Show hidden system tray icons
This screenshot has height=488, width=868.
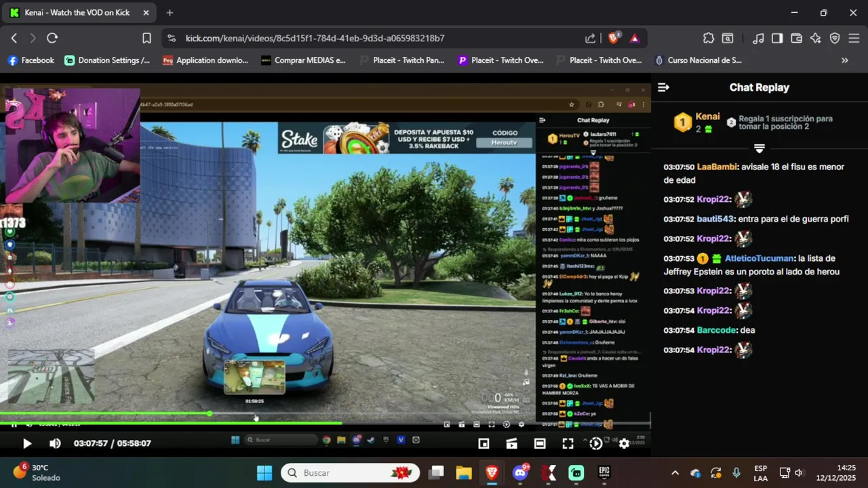click(x=675, y=473)
